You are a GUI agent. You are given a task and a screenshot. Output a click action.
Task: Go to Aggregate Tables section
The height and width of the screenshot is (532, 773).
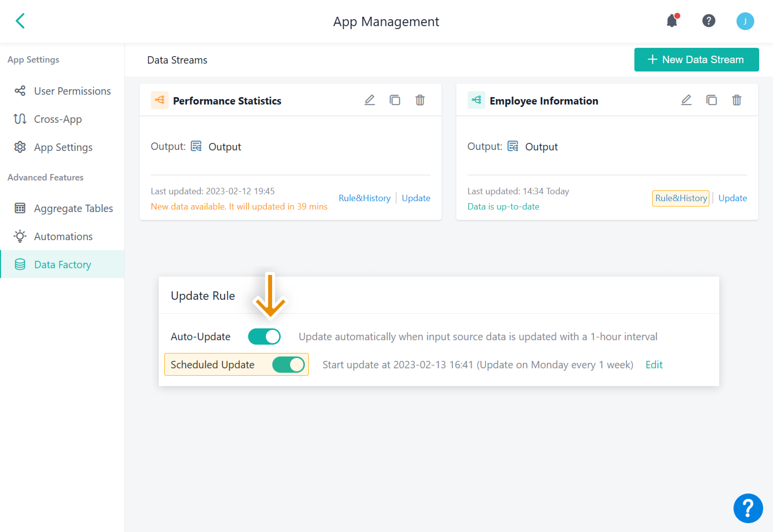coord(73,208)
